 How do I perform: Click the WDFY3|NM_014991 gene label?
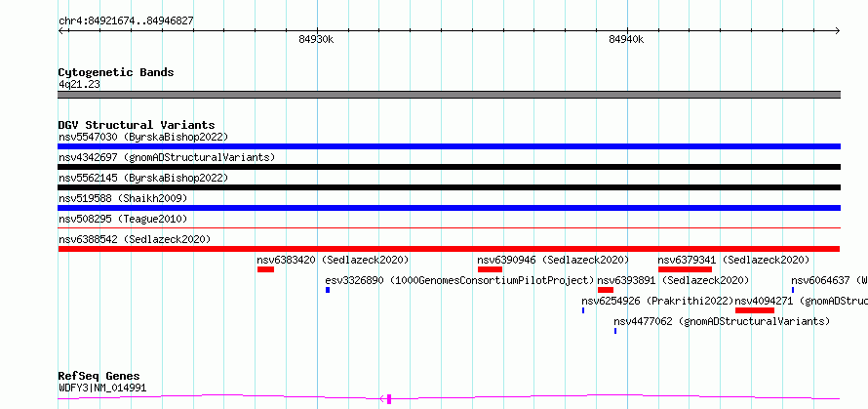[x=102, y=388]
